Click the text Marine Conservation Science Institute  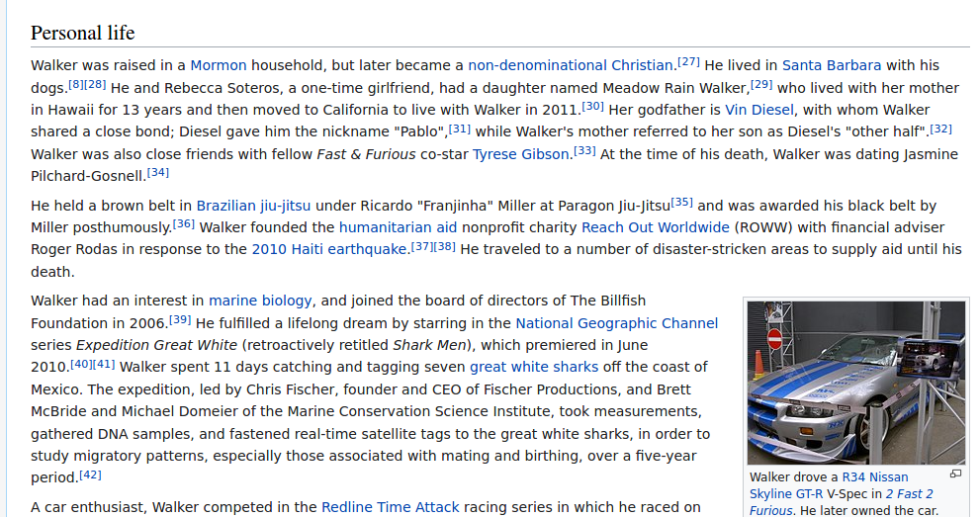click(420, 411)
